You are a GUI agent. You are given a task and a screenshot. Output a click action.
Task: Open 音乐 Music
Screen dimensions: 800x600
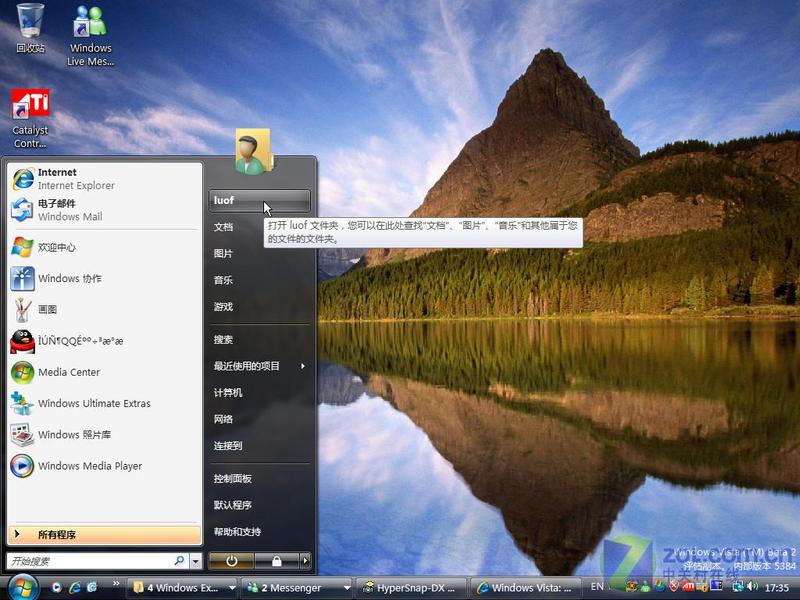(259, 280)
